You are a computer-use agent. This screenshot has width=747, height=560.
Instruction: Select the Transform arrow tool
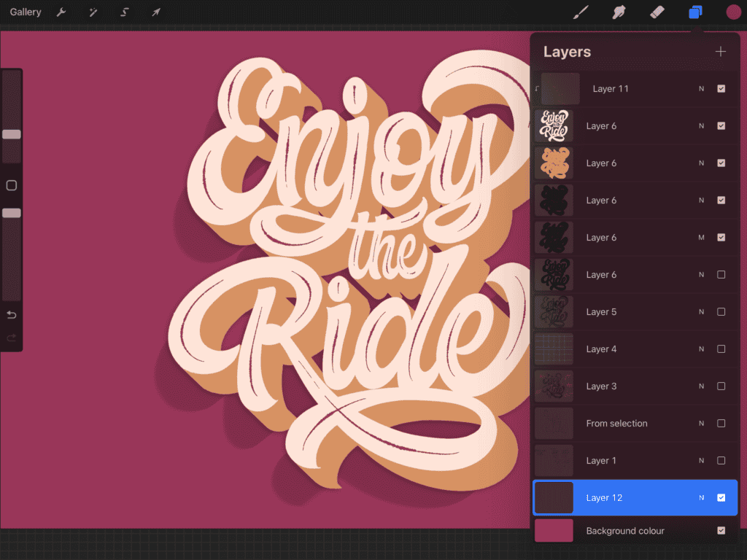coord(155,12)
